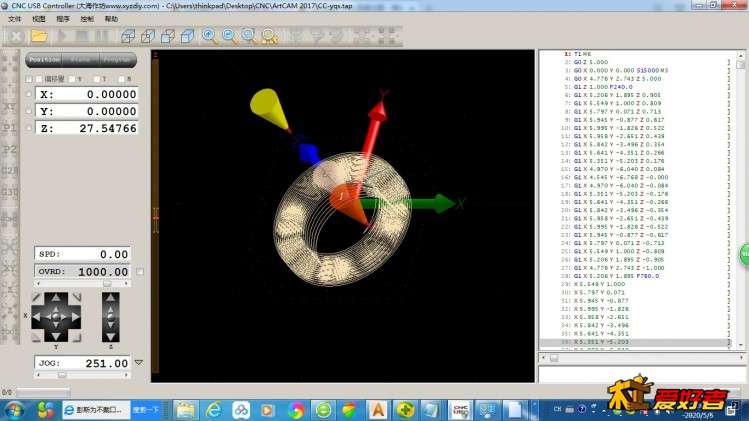Expand the JOG speed dropdown triangle

click(139, 363)
